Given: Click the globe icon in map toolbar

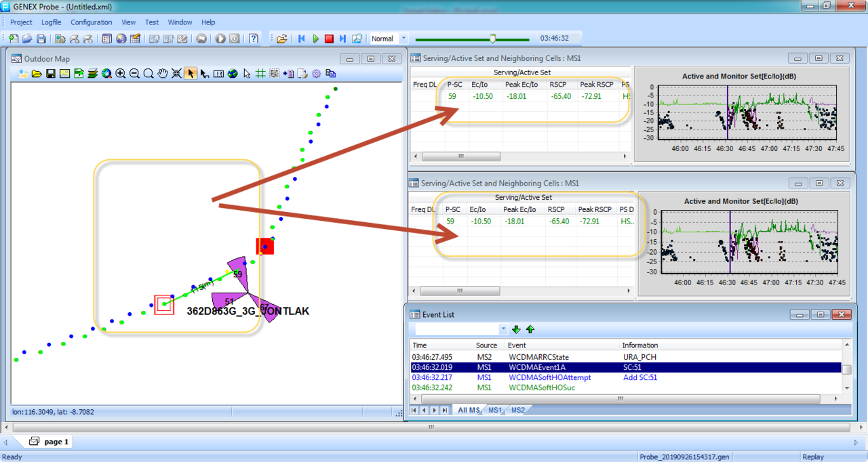Looking at the screenshot, I should tap(233, 73).
